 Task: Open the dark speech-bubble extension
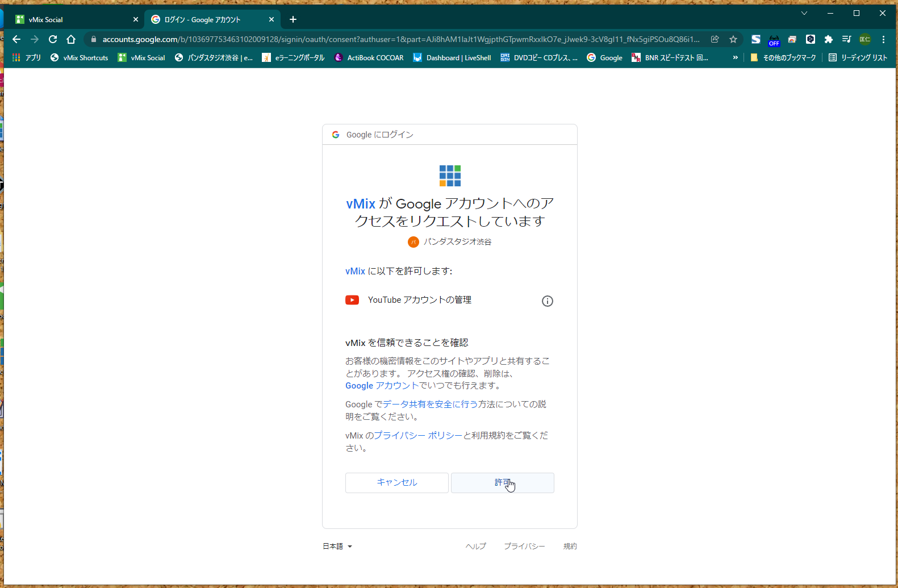click(811, 39)
